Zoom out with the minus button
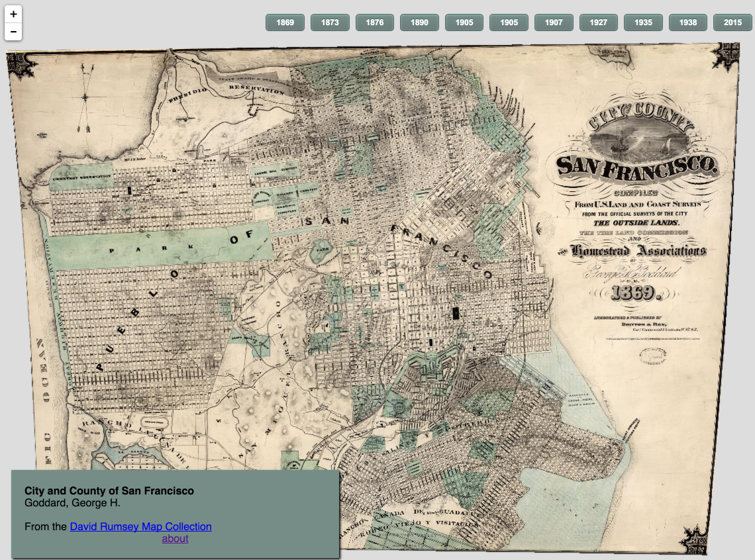The height and width of the screenshot is (560, 755). pos(13,32)
